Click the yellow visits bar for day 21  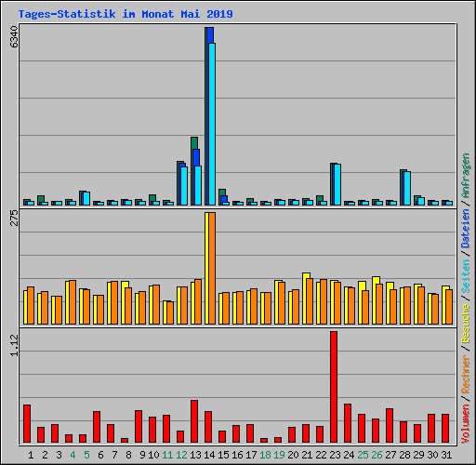click(304, 299)
